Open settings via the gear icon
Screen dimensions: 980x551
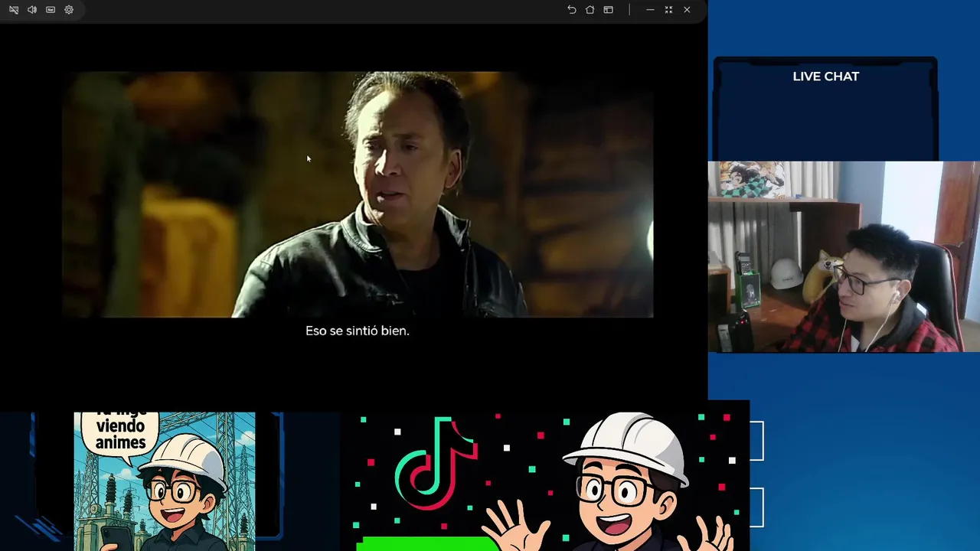point(69,10)
